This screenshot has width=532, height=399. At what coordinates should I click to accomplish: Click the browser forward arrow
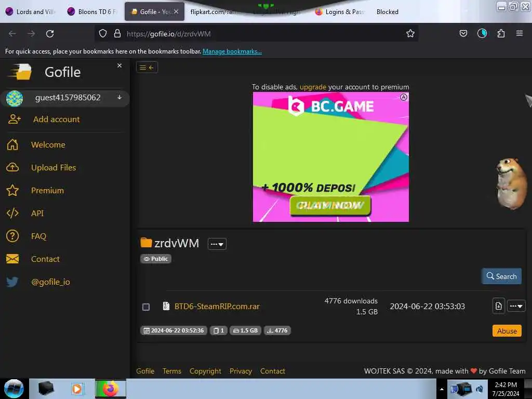[31, 34]
